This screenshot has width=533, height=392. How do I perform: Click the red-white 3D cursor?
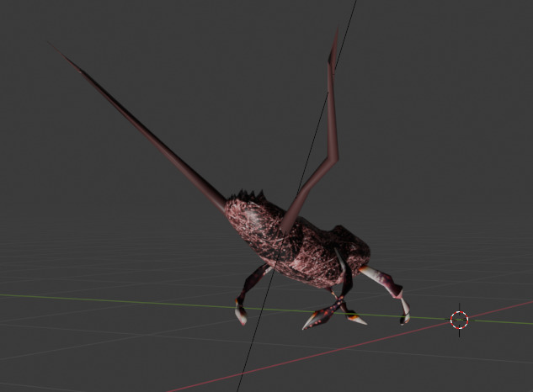459,320
